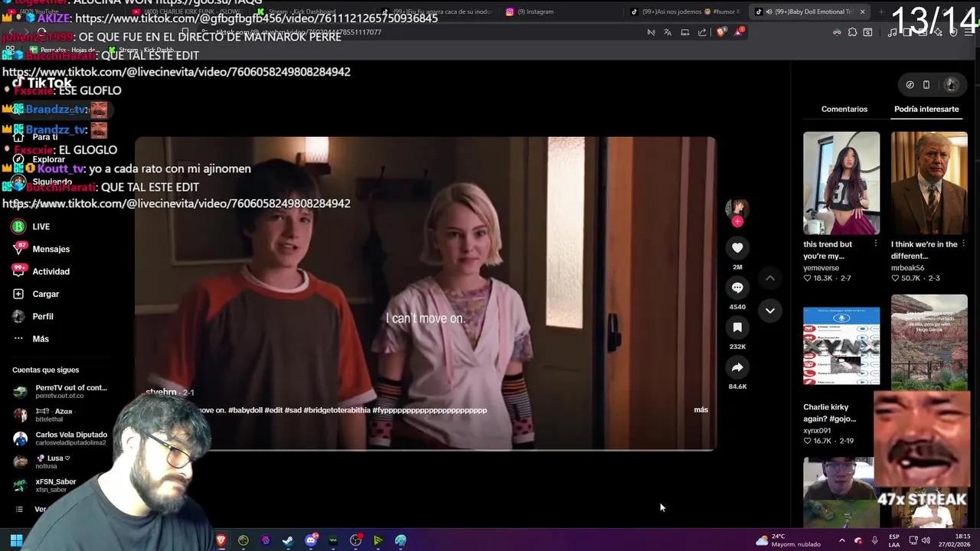Open options menu for yemeverse video
Viewport: 980px width, 551px height.
(875, 243)
